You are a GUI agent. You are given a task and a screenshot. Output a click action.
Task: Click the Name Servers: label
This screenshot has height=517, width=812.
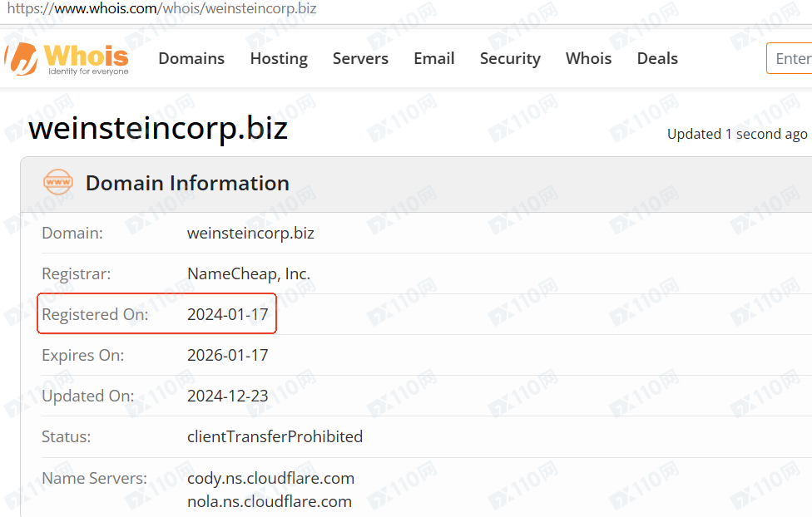pyautogui.click(x=94, y=478)
